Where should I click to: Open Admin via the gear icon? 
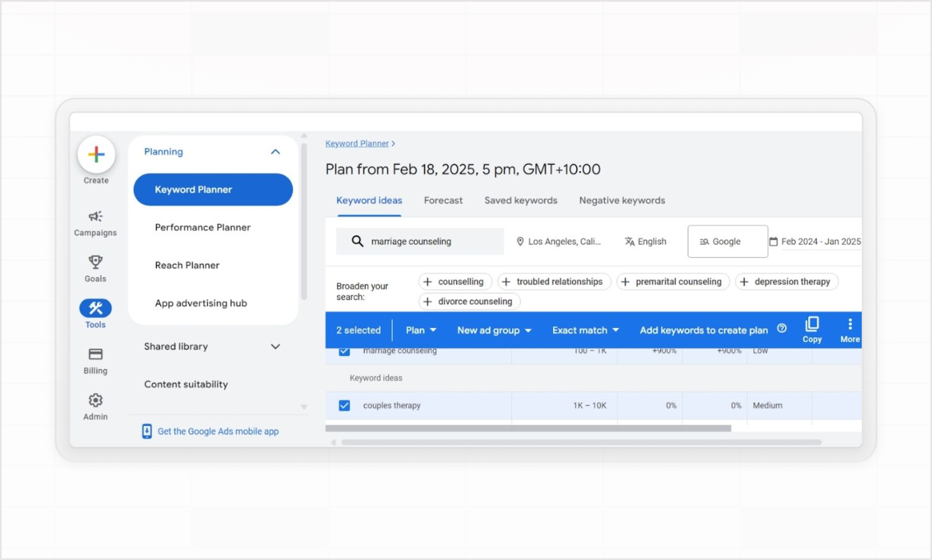pyautogui.click(x=95, y=400)
